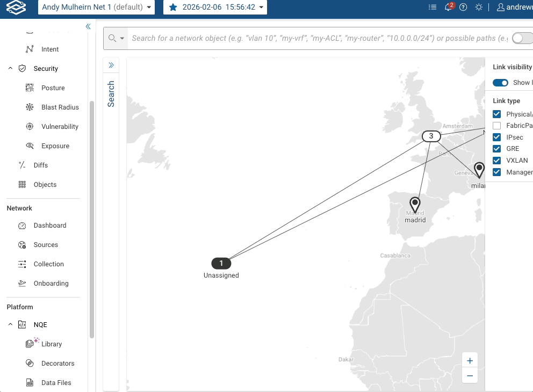Open the Intent menu item
This screenshot has width=533, height=392.
tap(49, 49)
